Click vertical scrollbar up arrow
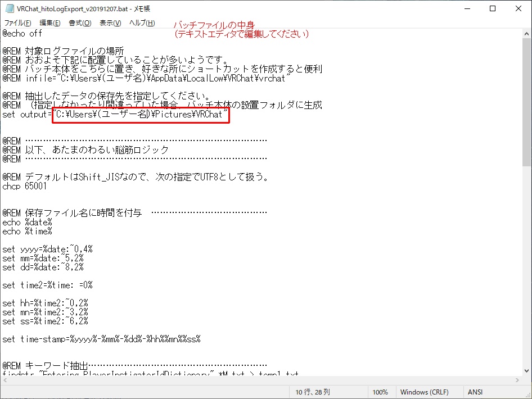 526,34
